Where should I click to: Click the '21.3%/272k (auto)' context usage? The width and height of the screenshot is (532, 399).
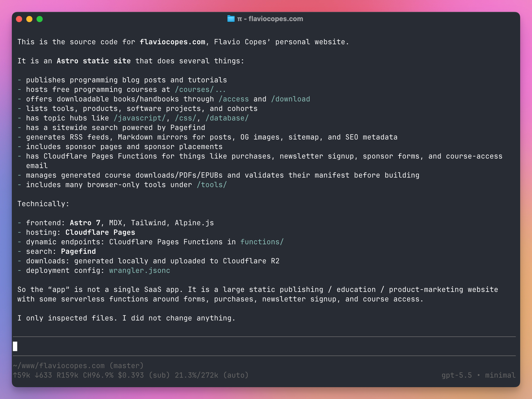(x=212, y=375)
